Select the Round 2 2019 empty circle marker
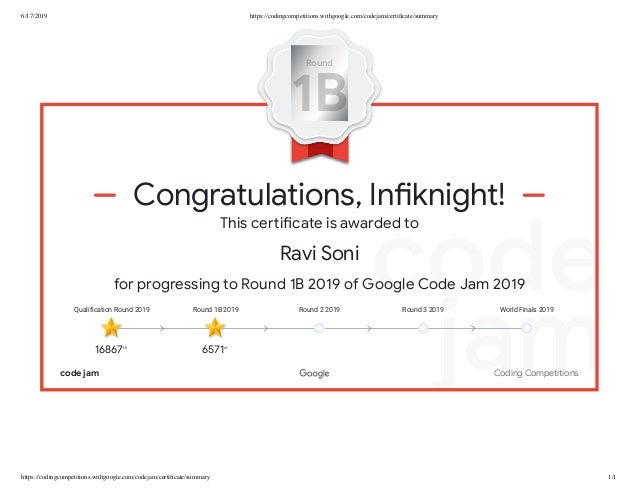Image resolution: width=638 pixels, height=493 pixels. 319,328
